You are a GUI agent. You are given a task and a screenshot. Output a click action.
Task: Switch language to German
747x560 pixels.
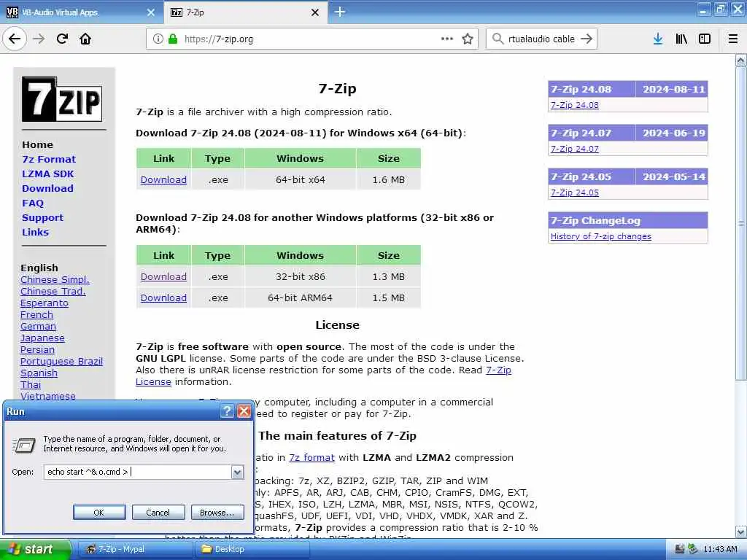coord(38,327)
